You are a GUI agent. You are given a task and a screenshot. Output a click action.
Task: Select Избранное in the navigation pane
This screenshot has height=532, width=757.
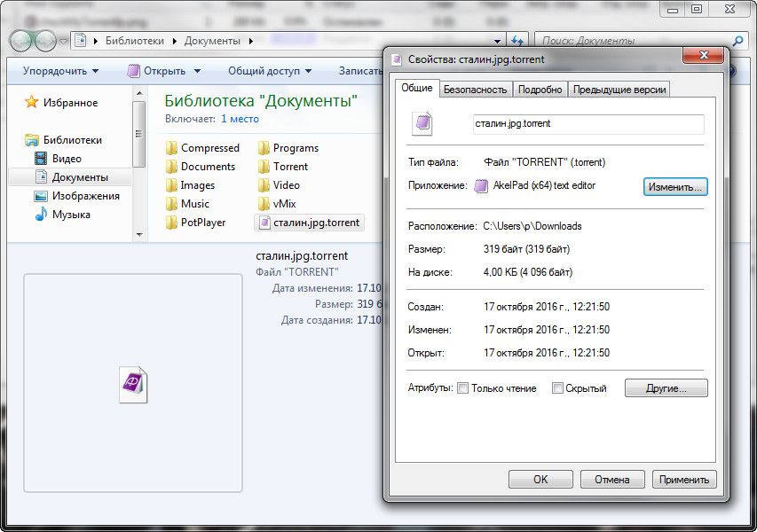[70, 103]
